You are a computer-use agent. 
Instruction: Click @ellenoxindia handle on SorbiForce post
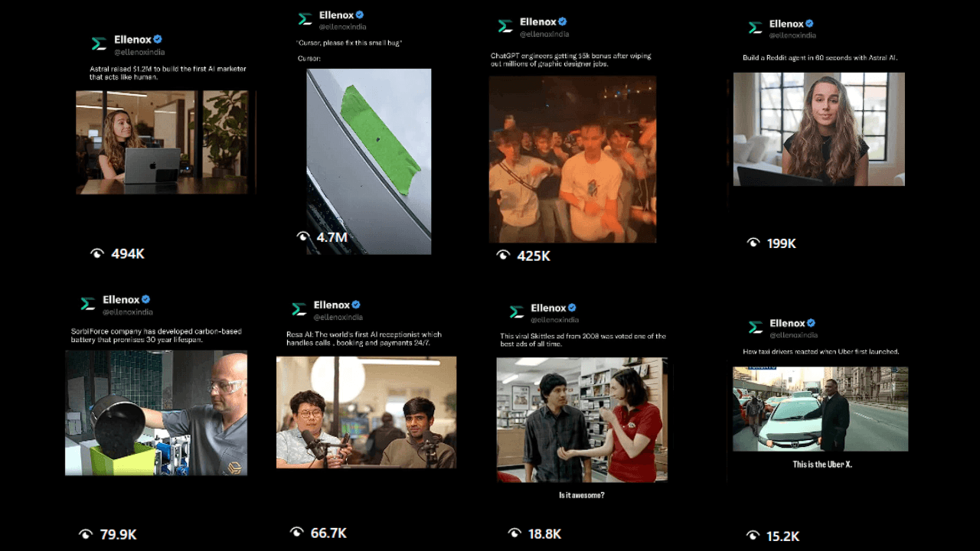tap(128, 312)
